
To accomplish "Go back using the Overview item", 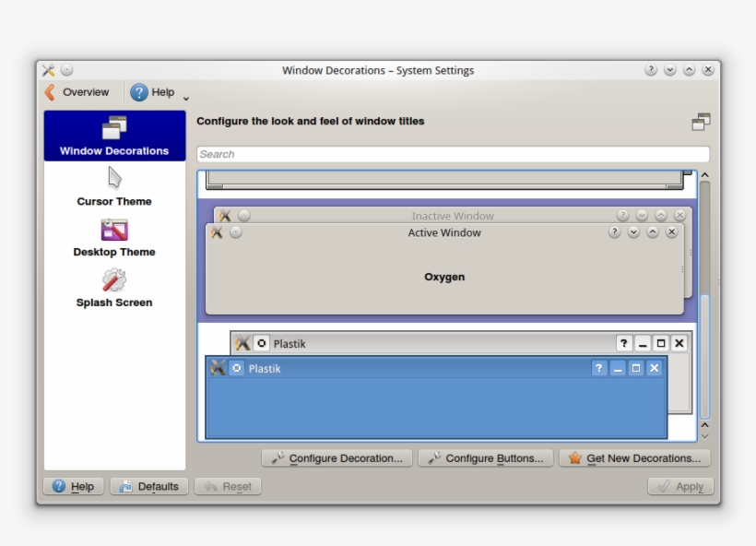I will click(78, 92).
